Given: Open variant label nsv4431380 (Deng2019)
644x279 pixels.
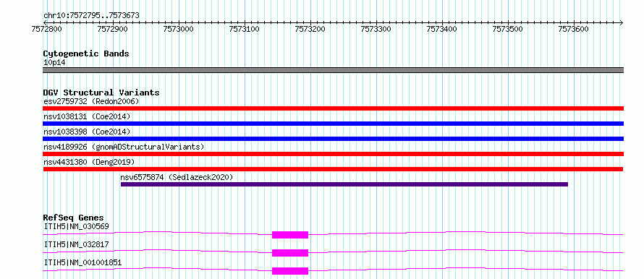Looking at the screenshot, I should pyautogui.click(x=89, y=162).
